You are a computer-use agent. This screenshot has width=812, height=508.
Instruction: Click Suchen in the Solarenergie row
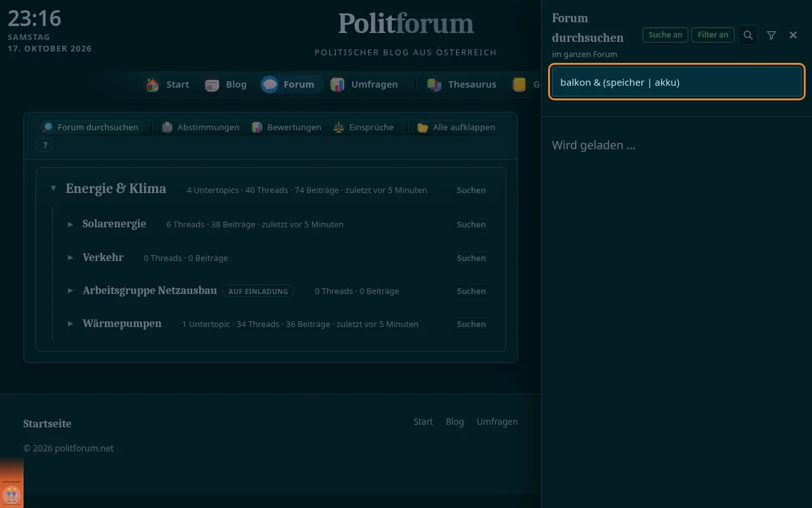(471, 224)
